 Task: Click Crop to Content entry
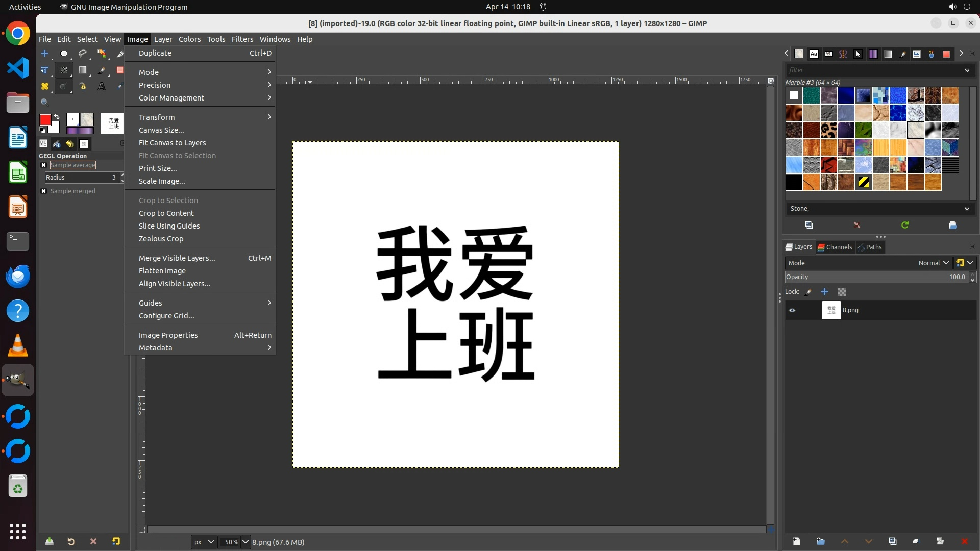166,213
